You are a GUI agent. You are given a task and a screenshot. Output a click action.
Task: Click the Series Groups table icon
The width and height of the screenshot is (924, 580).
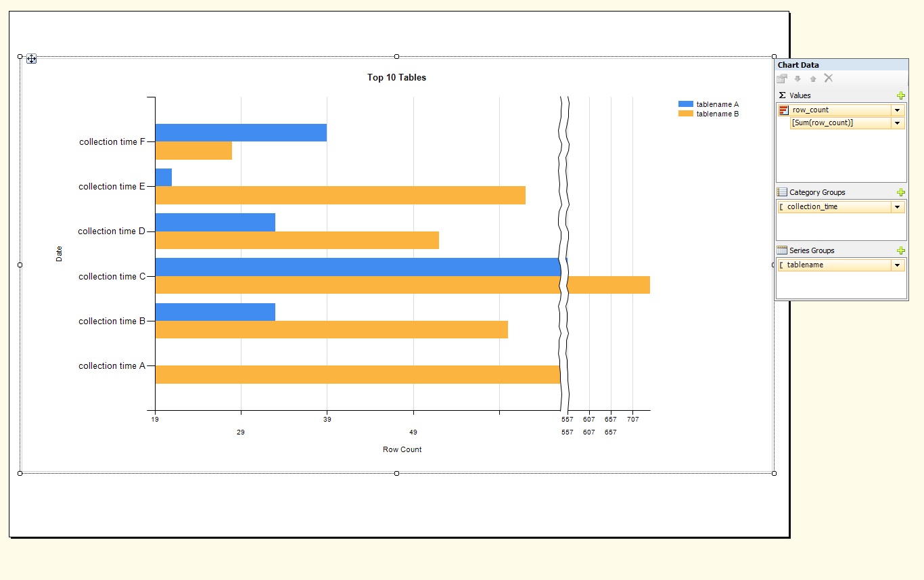coord(782,250)
